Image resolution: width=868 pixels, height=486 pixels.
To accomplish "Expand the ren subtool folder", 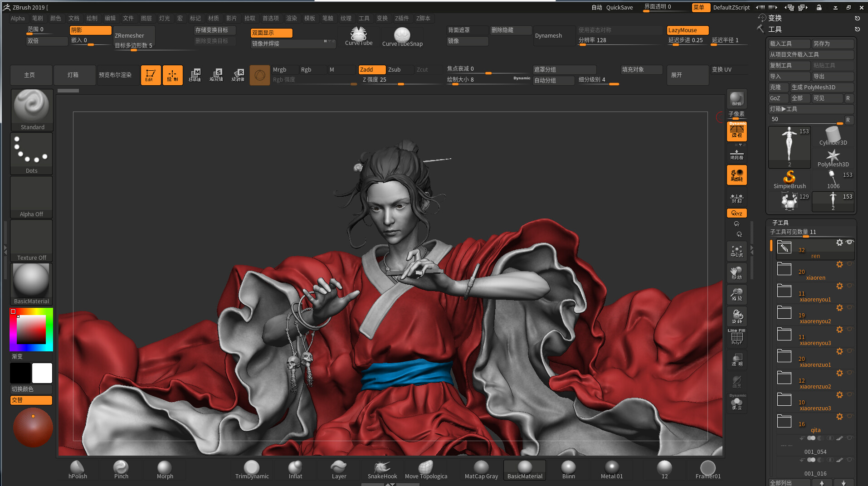I will click(x=784, y=248).
